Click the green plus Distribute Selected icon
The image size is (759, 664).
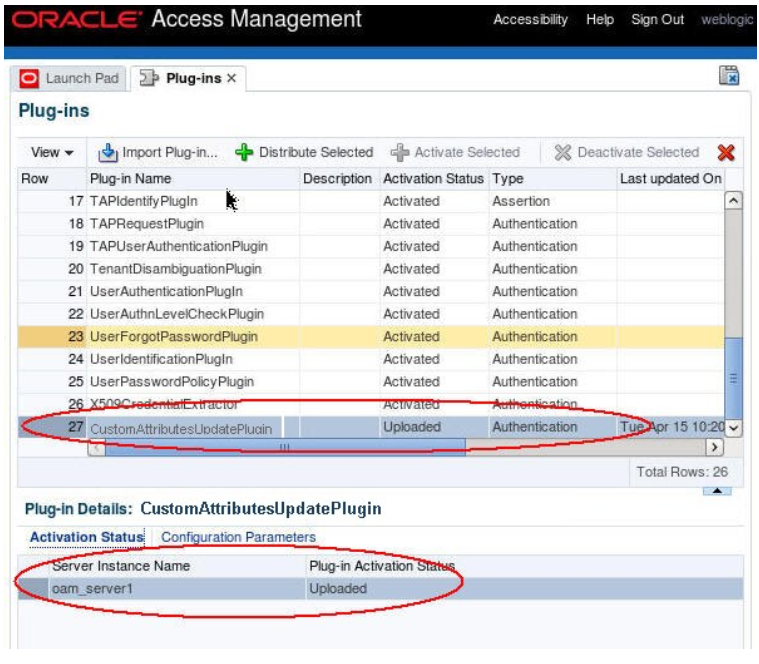point(244,152)
